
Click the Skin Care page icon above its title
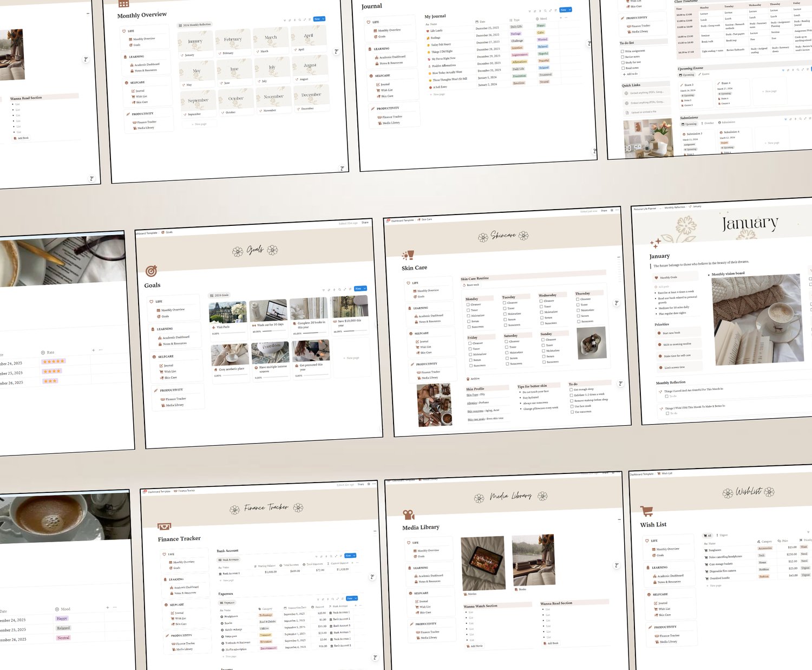[x=408, y=255]
